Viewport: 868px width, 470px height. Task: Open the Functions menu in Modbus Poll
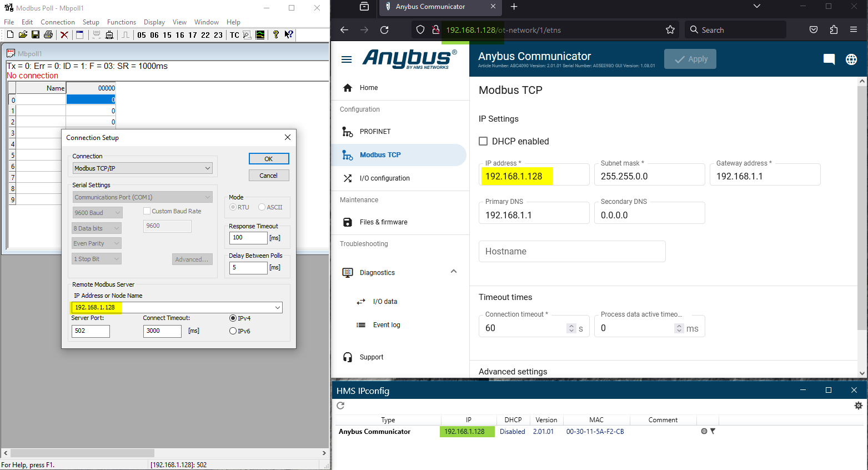pos(121,22)
